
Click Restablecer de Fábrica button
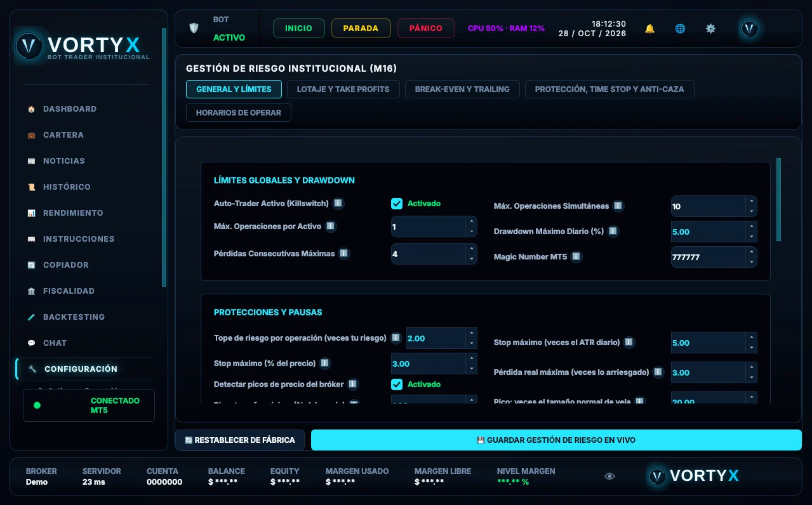(x=240, y=440)
